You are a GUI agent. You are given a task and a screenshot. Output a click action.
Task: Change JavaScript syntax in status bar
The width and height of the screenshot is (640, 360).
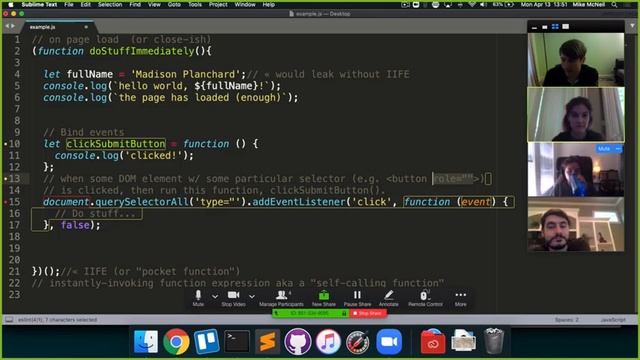pos(613,320)
